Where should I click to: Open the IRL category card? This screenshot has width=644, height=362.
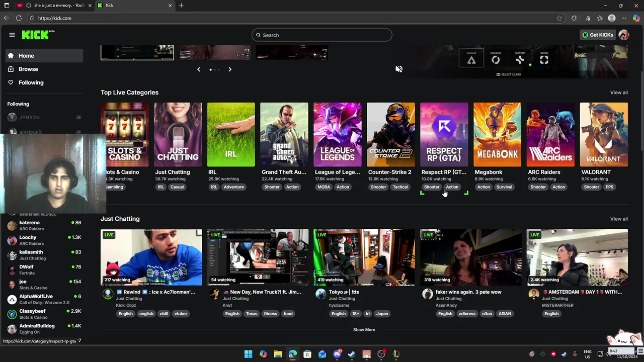[231, 134]
